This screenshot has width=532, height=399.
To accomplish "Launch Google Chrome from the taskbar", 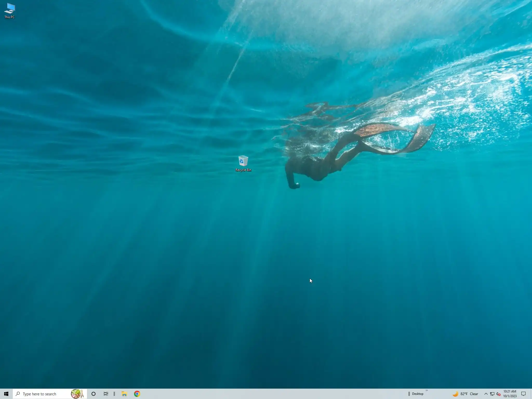I will (x=137, y=394).
